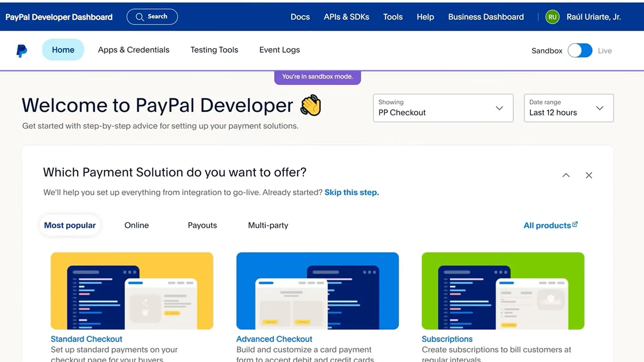The width and height of the screenshot is (644, 362).
Task: Click the Sandbox mode label
Action: [547, 51]
